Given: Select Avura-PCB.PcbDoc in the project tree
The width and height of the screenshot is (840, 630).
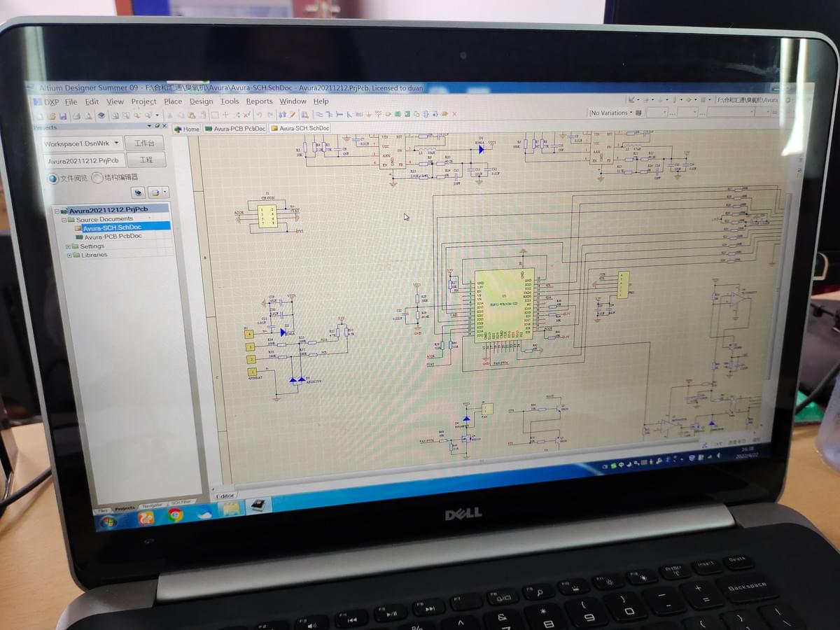Looking at the screenshot, I should (113, 236).
